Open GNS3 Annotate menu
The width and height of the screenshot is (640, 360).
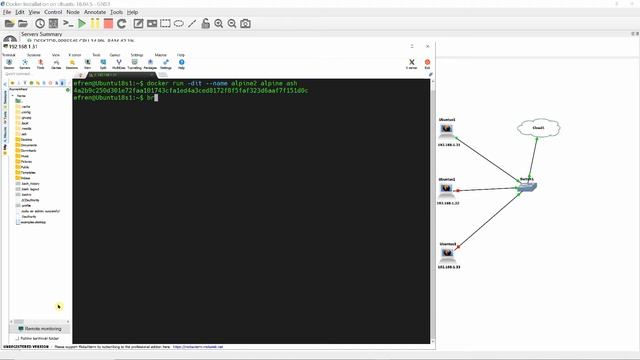coord(95,12)
